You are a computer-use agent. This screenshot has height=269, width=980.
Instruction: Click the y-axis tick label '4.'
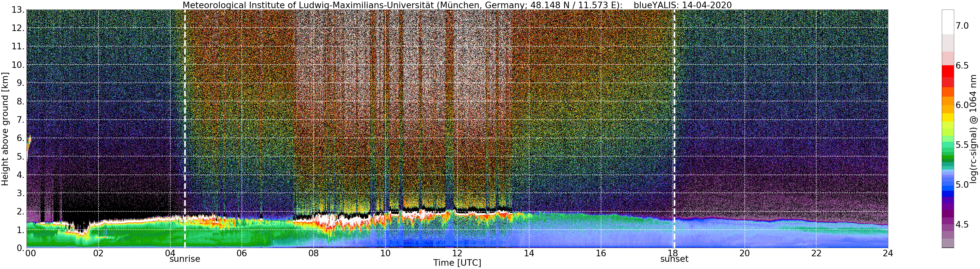(x=20, y=175)
